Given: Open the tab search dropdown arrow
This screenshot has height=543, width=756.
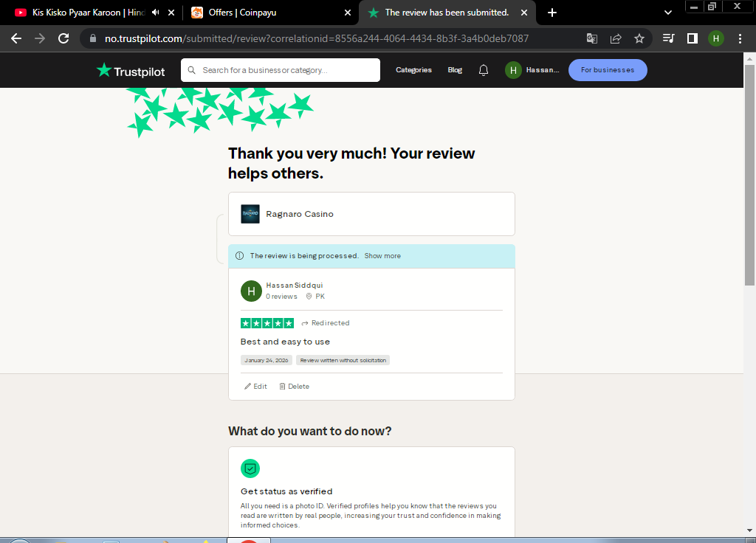Looking at the screenshot, I should click(667, 13).
